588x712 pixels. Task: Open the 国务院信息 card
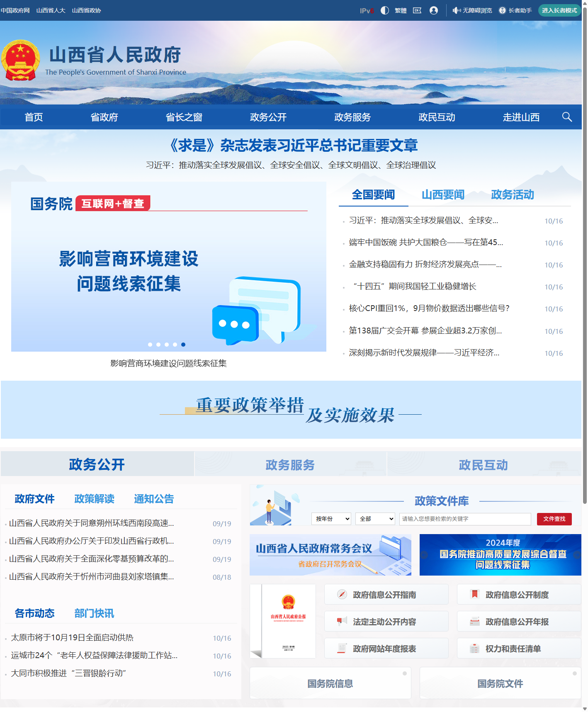330,683
